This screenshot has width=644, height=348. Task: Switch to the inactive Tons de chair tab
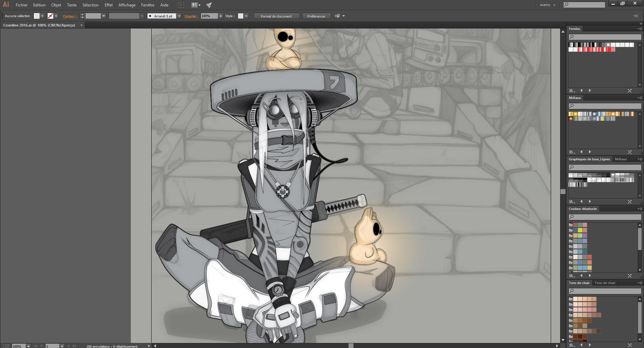pos(605,283)
